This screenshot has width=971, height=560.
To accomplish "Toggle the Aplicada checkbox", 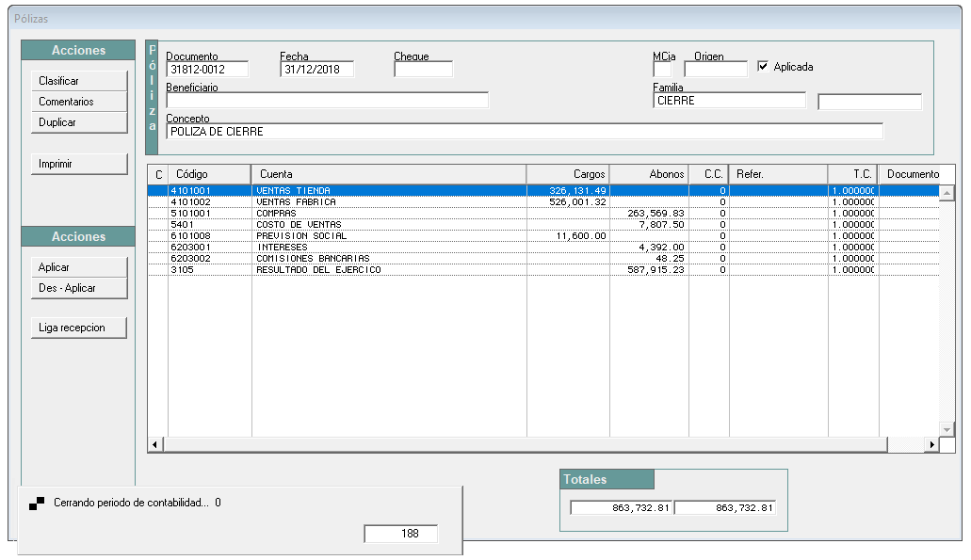I will 763,66.
